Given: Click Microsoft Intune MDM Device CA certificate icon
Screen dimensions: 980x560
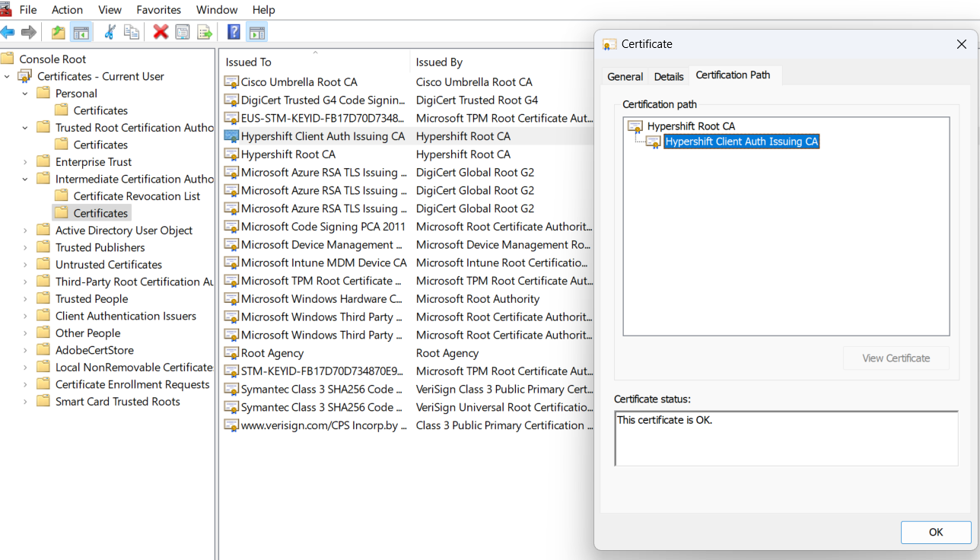Looking at the screenshot, I should click(231, 262).
